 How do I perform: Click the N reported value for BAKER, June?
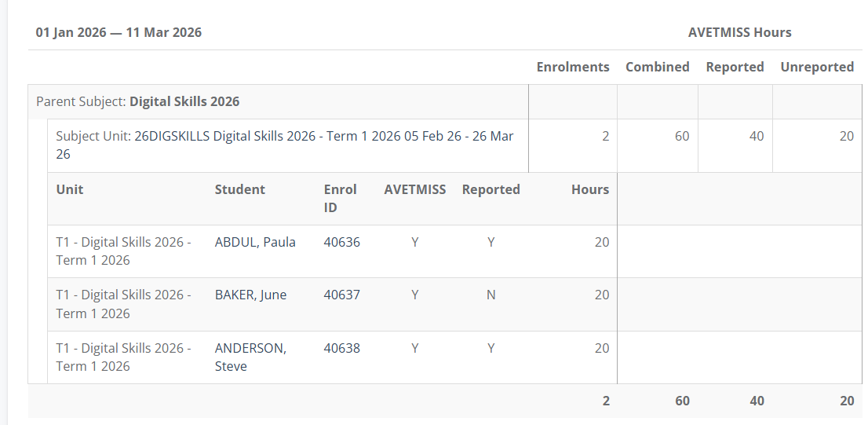pos(491,295)
